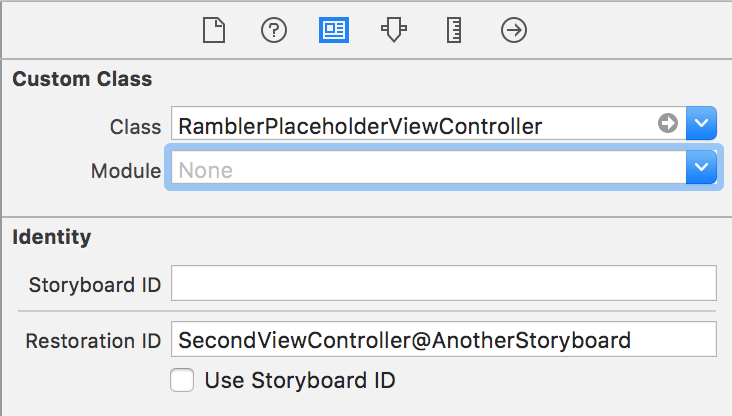
Task: Click the Storyboard ID label text
Action: tap(96, 285)
